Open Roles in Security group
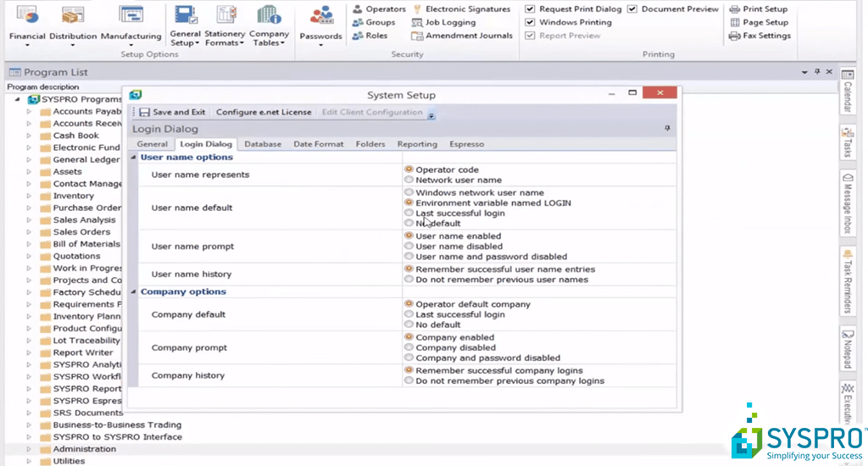The width and height of the screenshot is (868, 466). pos(370,36)
